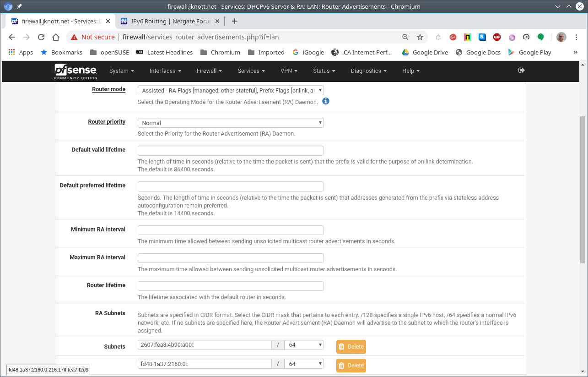Switch to the IPv6 Routing Netgate Forum tab

pos(170,21)
